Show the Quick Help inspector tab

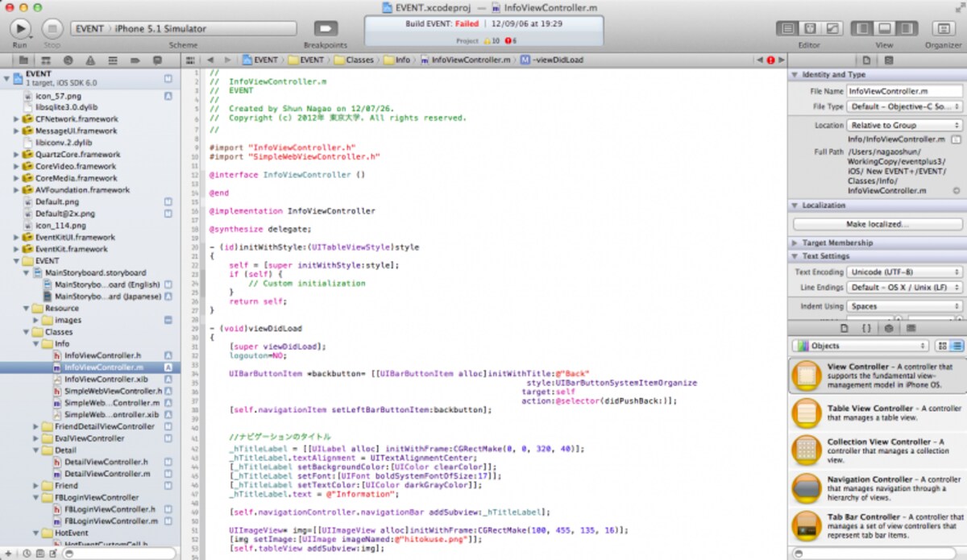[888, 60]
